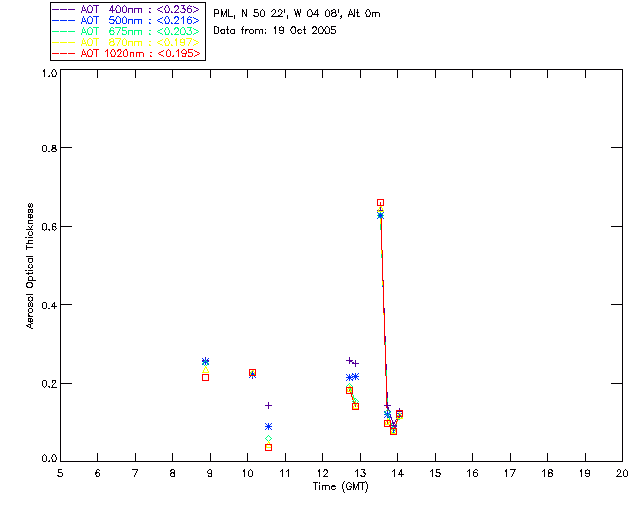Click the 'Time (GMT)' axis label

click(x=340, y=487)
